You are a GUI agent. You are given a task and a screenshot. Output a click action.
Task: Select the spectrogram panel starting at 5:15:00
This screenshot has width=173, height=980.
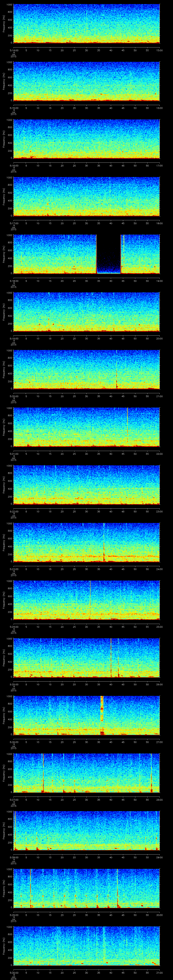coord(86,81)
